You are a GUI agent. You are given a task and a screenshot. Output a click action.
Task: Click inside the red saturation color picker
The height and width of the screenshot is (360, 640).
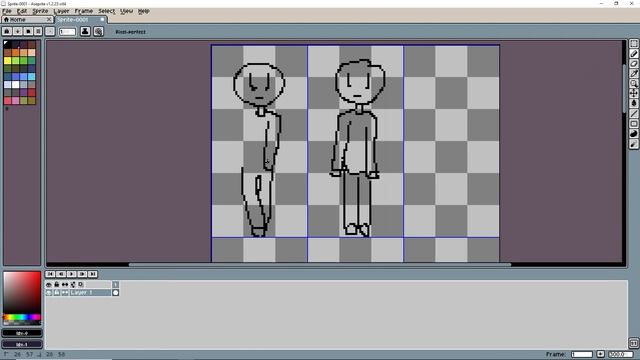[x=22, y=293]
